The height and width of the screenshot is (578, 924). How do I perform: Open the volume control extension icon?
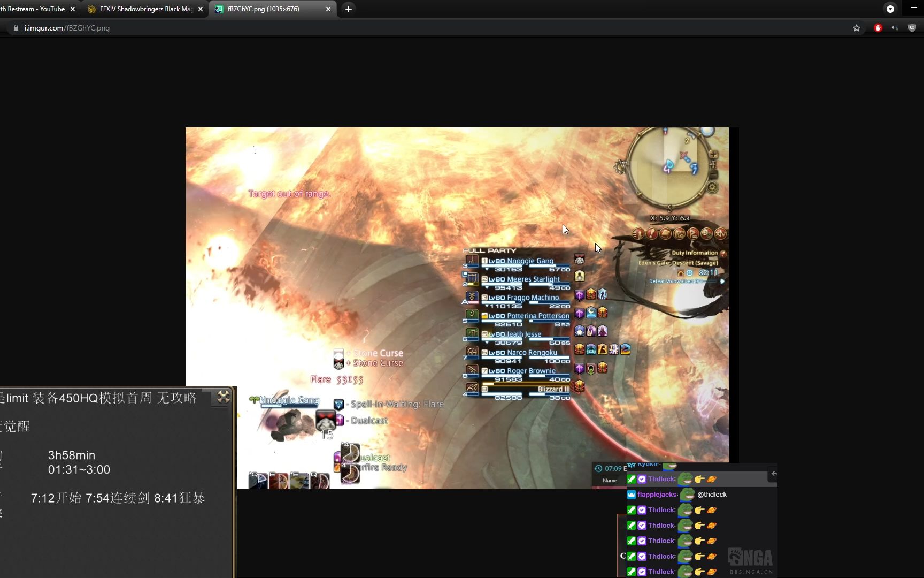[895, 28]
